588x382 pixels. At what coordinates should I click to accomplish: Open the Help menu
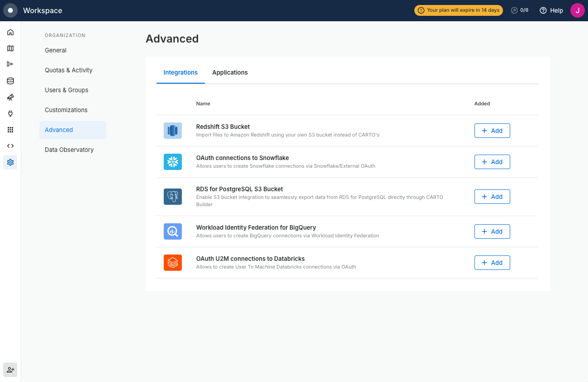tap(551, 10)
